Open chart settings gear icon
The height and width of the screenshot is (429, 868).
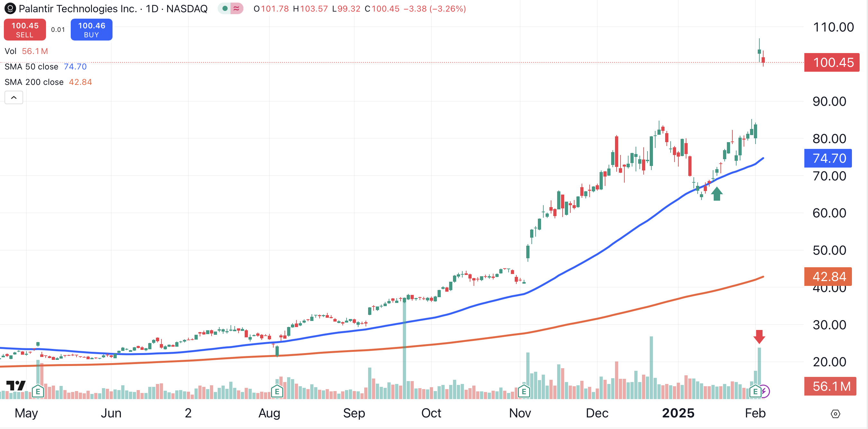(835, 414)
